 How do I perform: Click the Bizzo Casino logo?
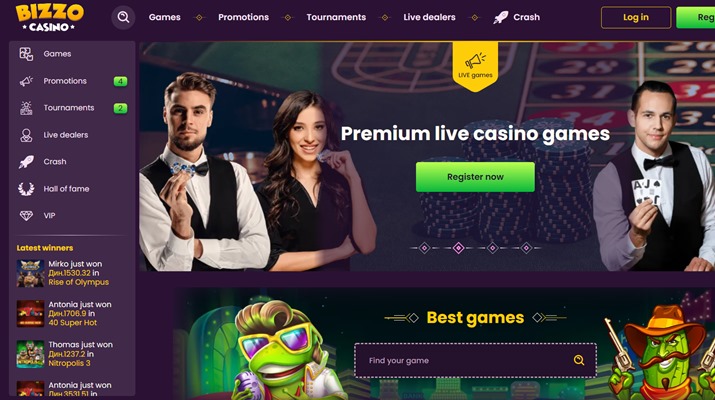(x=50, y=17)
